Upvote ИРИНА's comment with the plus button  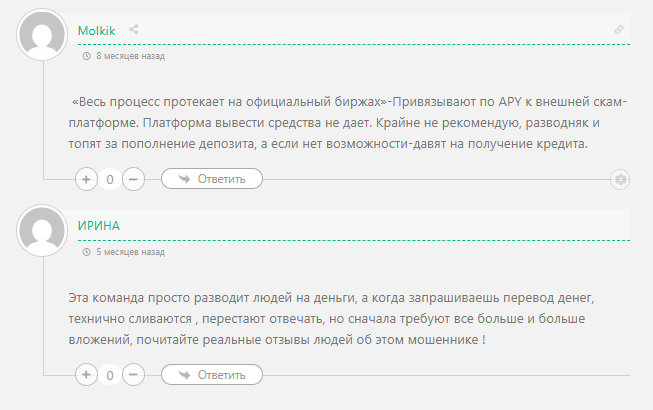pyautogui.click(x=86, y=375)
